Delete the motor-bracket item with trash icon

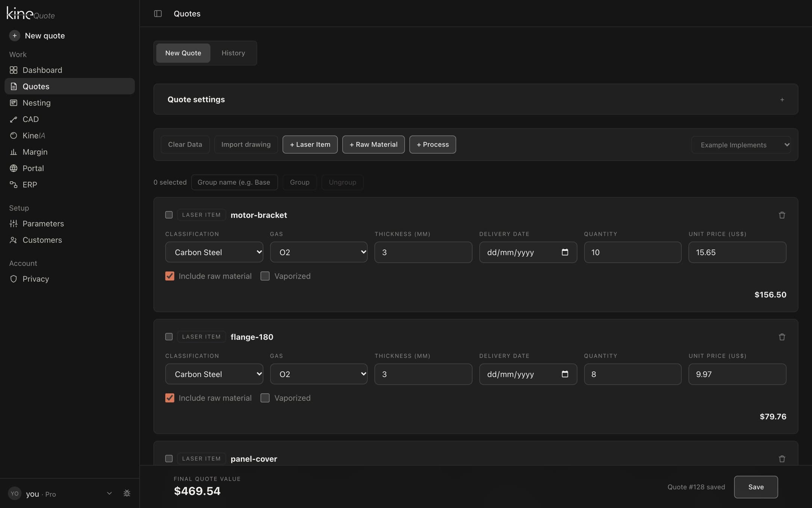point(782,215)
